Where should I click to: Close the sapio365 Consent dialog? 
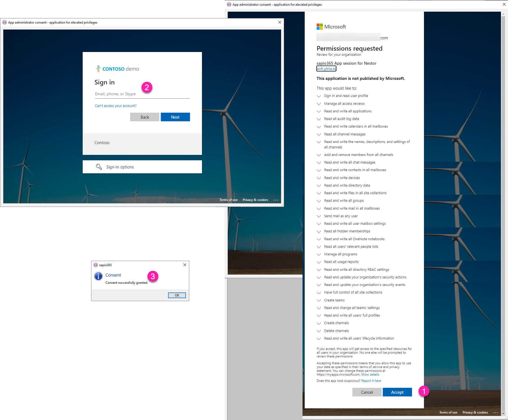click(185, 265)
